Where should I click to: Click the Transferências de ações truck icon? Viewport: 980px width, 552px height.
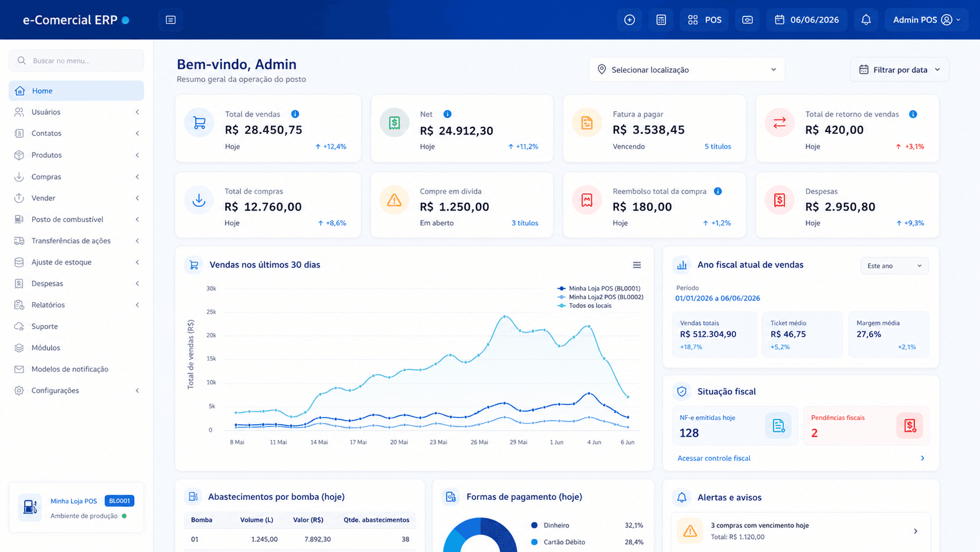tap(19, 241)
